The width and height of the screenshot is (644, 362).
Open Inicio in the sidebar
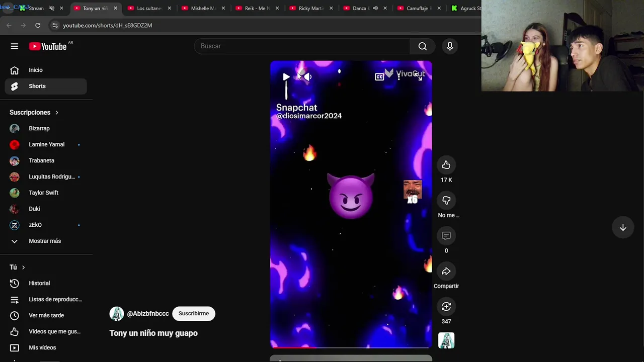(46, 70)
